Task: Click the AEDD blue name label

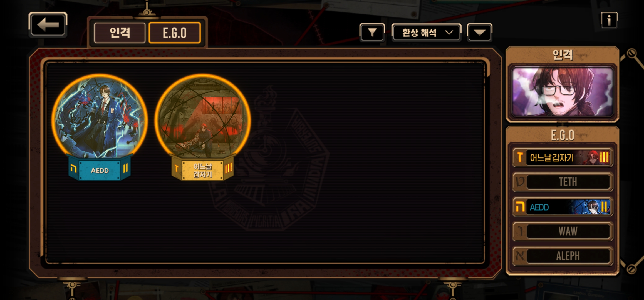Action: (x=100, y=170)
